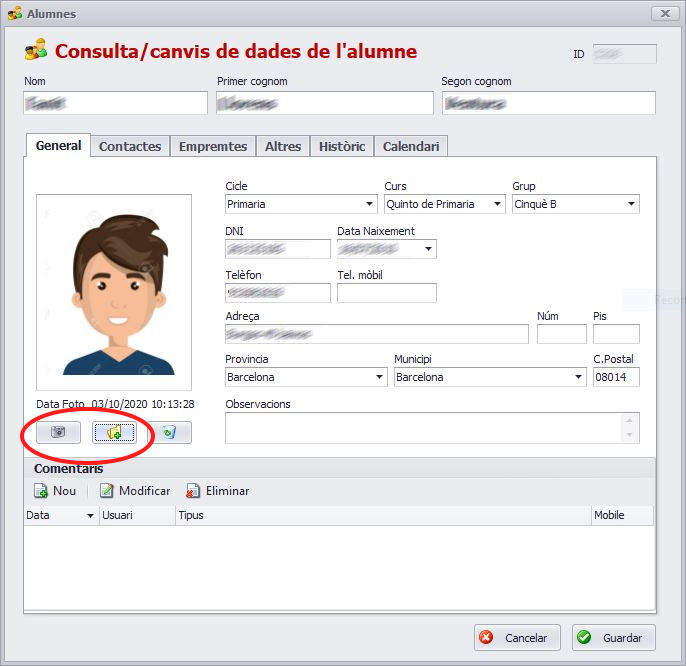Open the Data column filter arrow
Viewport: 686px width, 666px height.
(90, 515)
